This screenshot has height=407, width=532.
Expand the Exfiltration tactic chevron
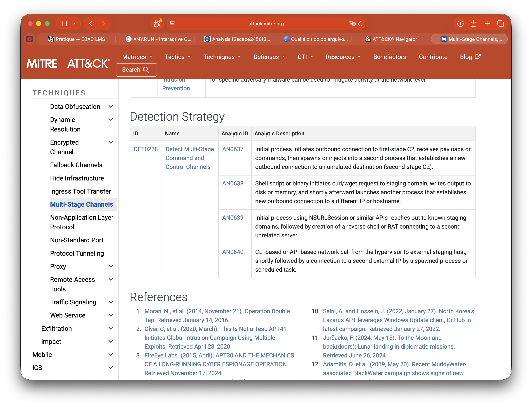111,328
